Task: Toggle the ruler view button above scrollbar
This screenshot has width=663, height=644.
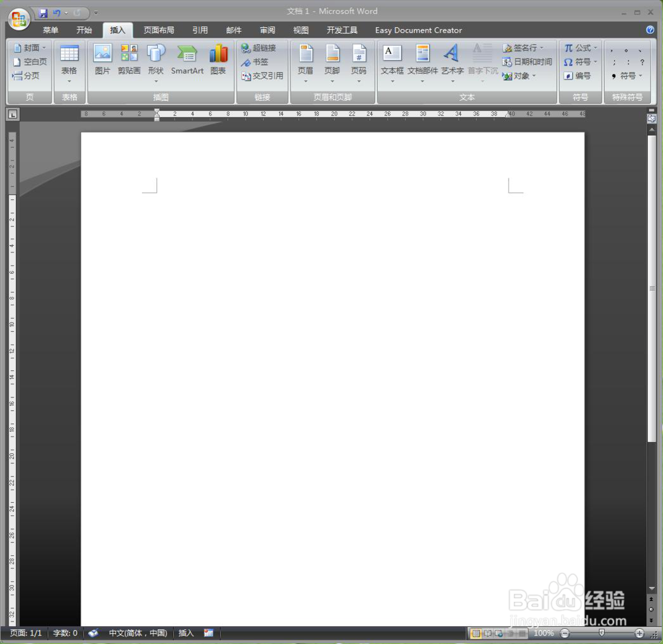Action: point(652,119)
